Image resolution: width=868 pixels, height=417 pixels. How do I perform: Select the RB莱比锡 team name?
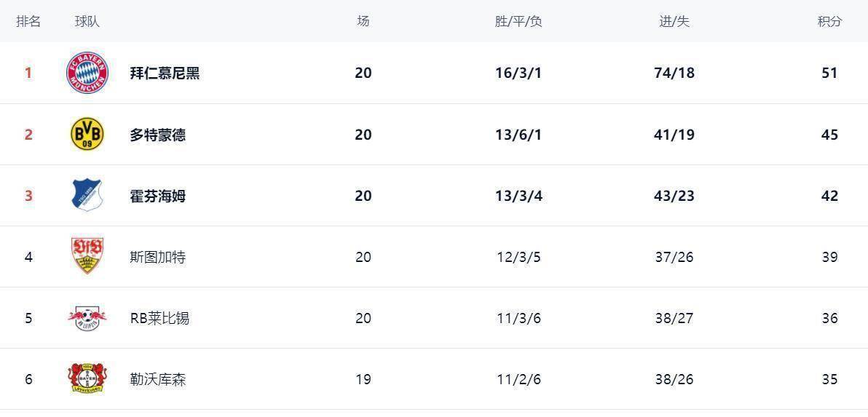click(x=159, y=318)
